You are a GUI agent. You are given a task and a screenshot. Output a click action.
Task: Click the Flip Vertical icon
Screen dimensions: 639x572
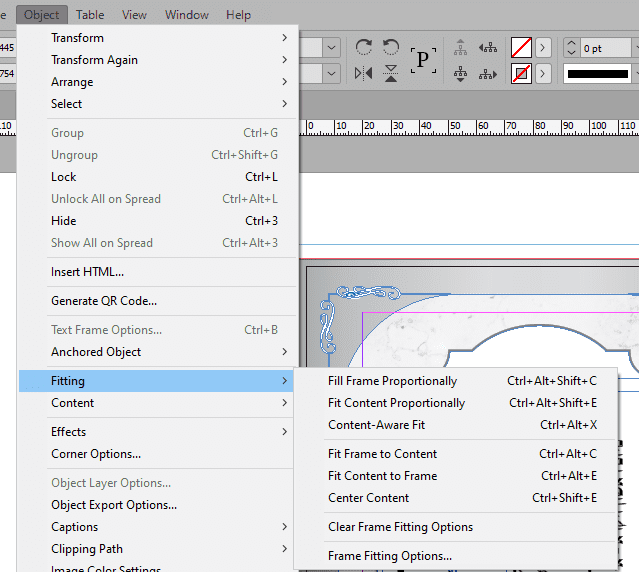click(x=391, y=73)
